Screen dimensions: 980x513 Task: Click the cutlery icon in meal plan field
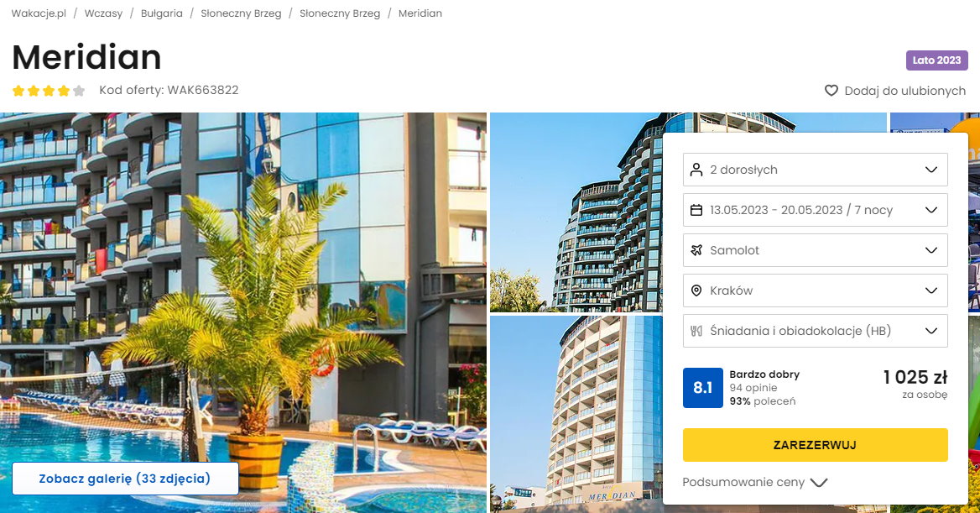click(x=696, y=331)
